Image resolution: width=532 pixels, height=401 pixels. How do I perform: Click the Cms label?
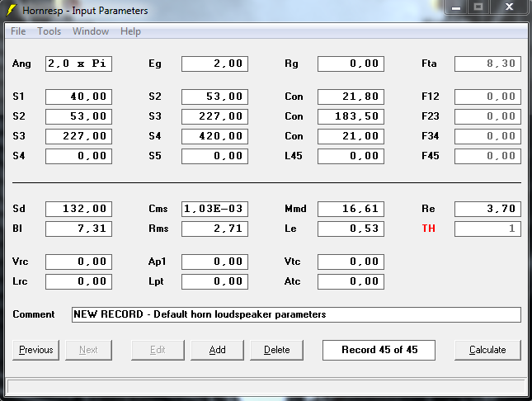158,209
